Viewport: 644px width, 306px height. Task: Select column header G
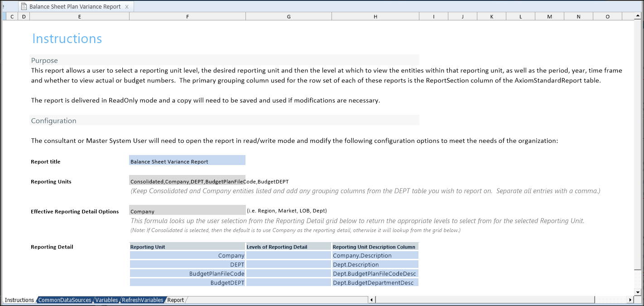(288, 16)
